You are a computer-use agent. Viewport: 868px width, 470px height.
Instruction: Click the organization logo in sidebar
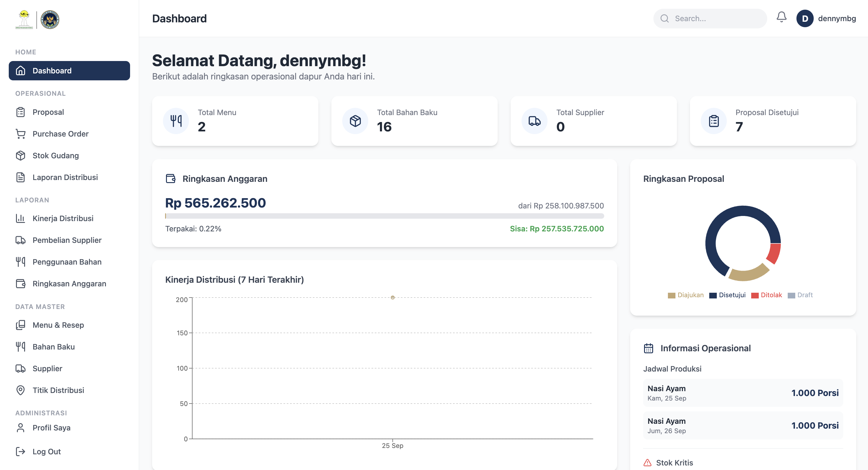click(37, 19)
